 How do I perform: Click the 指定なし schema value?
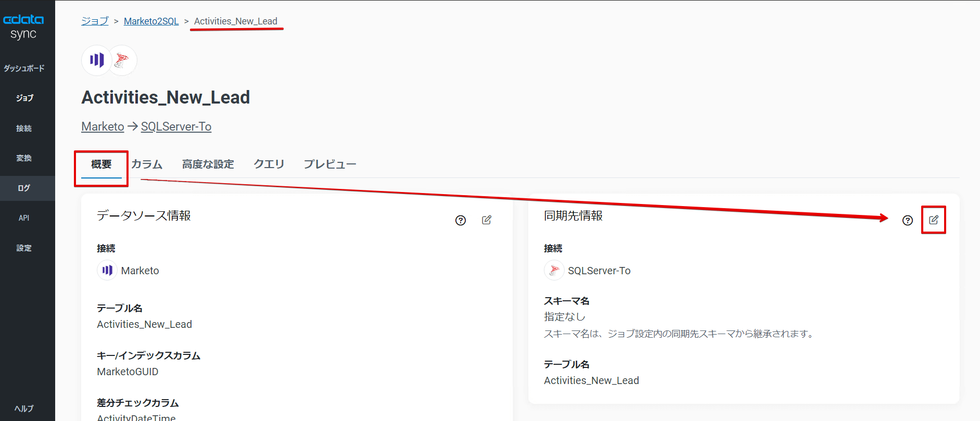565,316
